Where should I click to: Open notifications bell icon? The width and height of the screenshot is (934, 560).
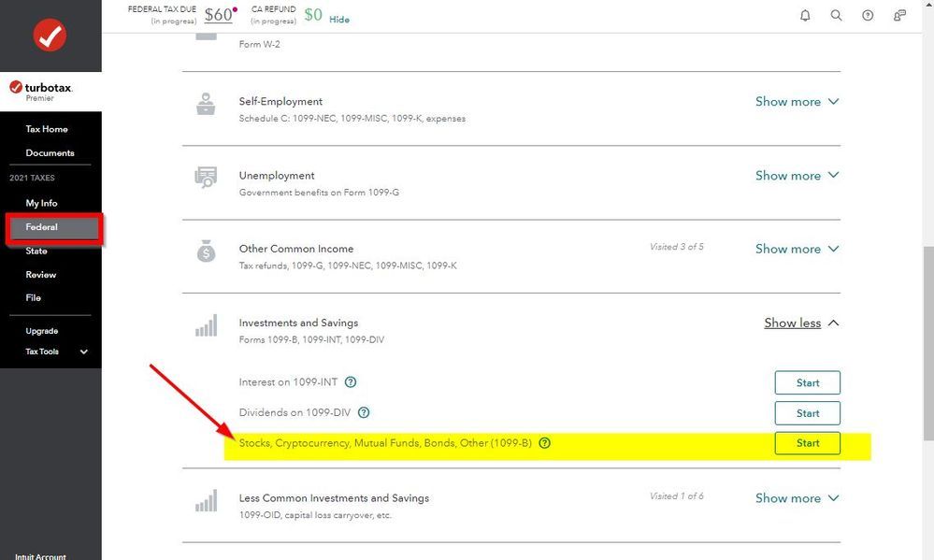[x=805, y=16]
